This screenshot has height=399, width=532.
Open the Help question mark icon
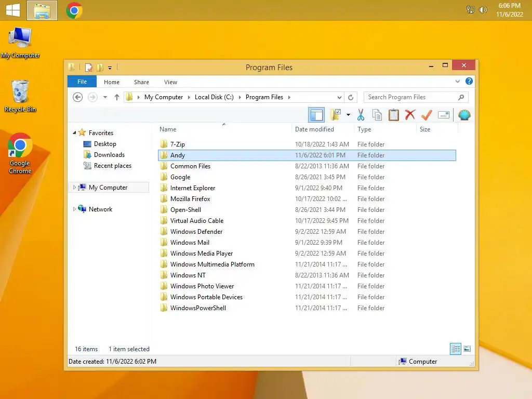[469, 82]
